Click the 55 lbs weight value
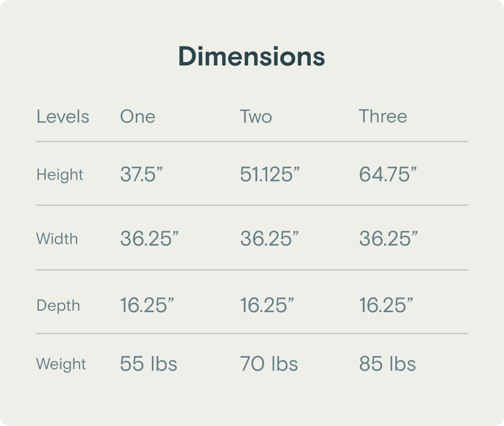Screen dimensions: 504x426 (149, 364)
